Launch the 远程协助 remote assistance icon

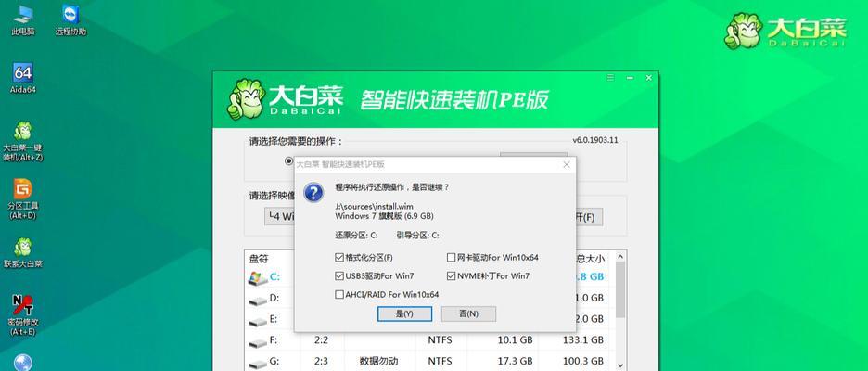[70, 19]
